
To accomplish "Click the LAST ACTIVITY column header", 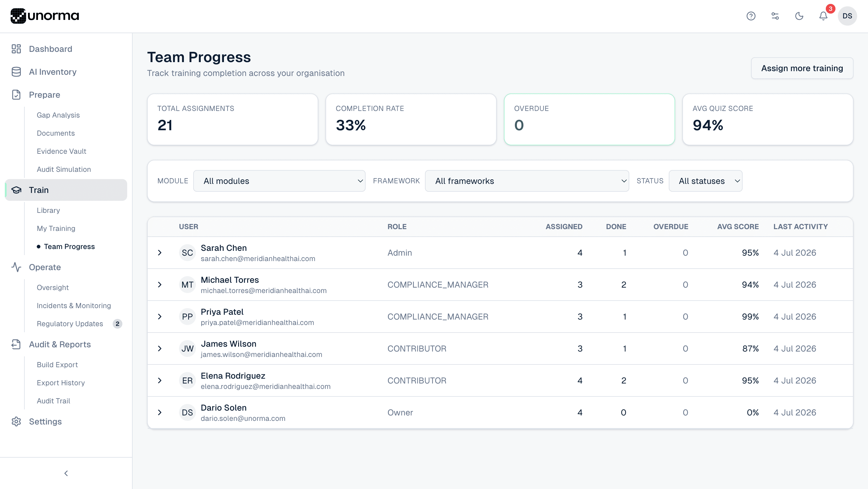I will (x=800, y=227).
